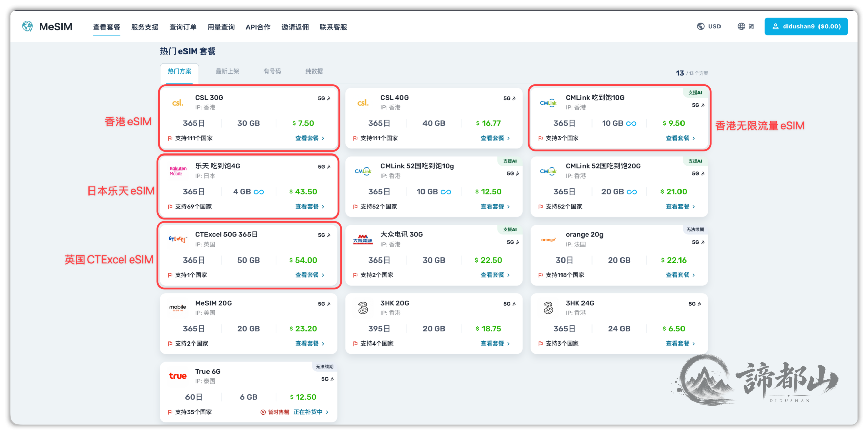Image resolution: width=868 pixels, height=435 pixels.
Task: Open 查看套餐 for 大众电讯 30G
Action: 495,275
